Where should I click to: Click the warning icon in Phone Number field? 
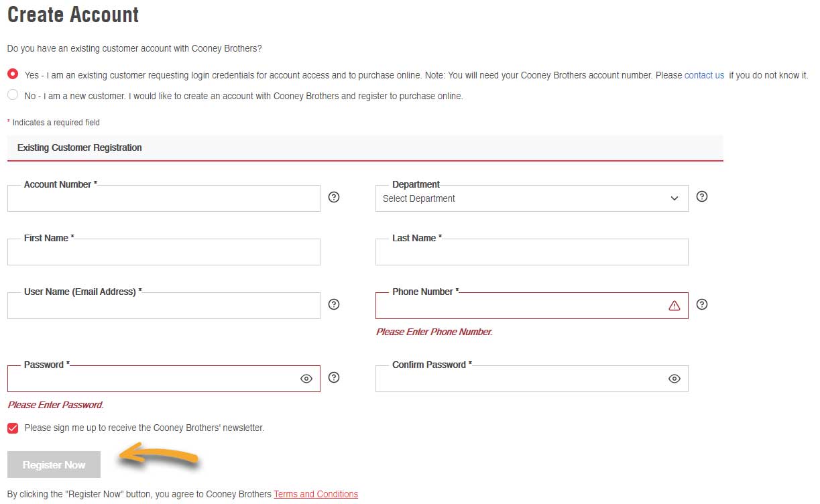pyautogui.click(x=674, y=305)
